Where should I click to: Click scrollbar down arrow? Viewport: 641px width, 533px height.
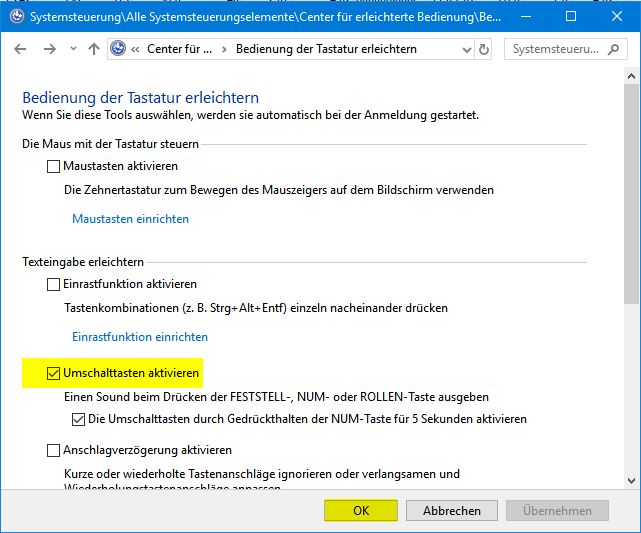[631, 481]
